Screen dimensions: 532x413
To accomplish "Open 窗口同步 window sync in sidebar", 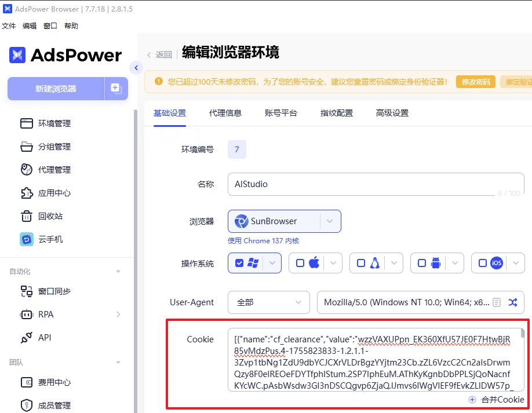I will [x=54, y=291].
